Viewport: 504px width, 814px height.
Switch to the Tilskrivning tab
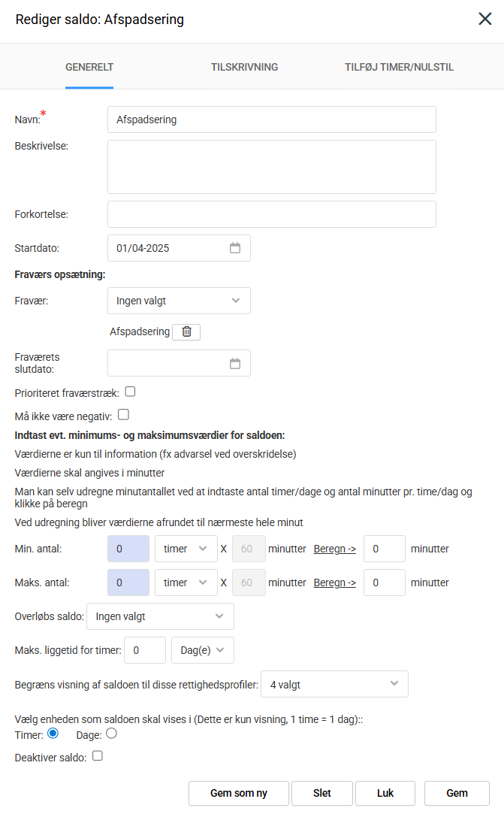coord(245,67)
